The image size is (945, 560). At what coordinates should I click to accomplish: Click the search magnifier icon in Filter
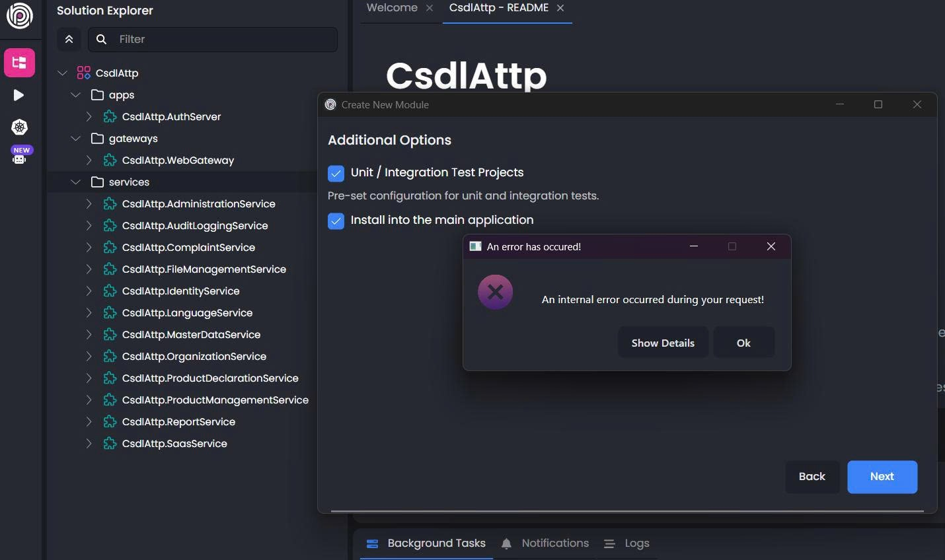point(102,40)
